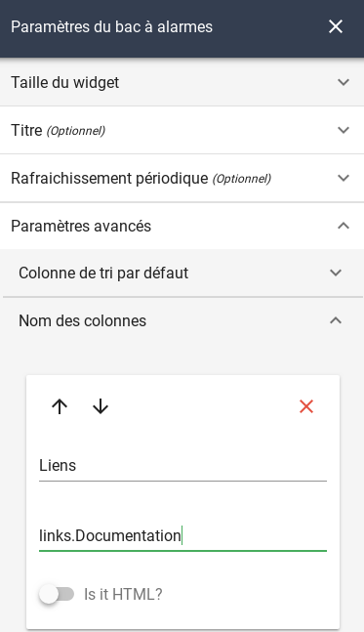Click the Colonne de tri par défaut label
364x632 pixels.
[x=103, y=274]
